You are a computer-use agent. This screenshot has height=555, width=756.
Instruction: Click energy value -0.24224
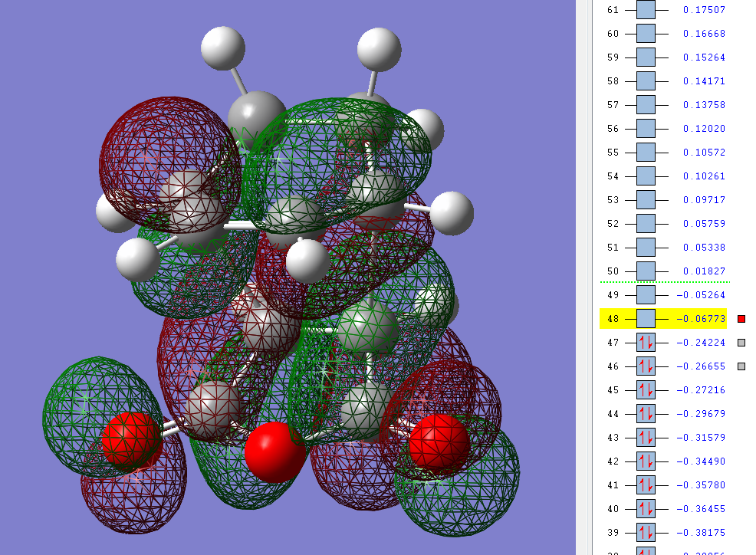(701, 343)
